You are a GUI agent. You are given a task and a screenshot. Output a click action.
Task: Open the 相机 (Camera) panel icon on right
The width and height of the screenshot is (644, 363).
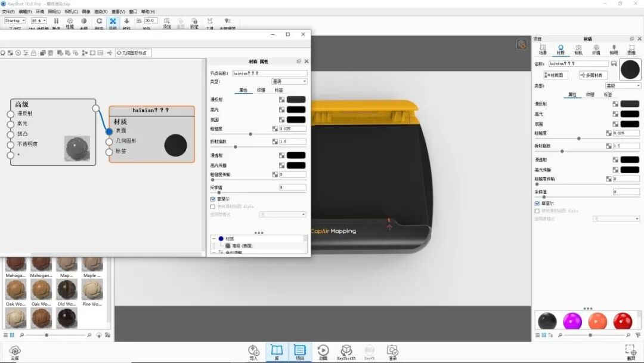(578, 48)
